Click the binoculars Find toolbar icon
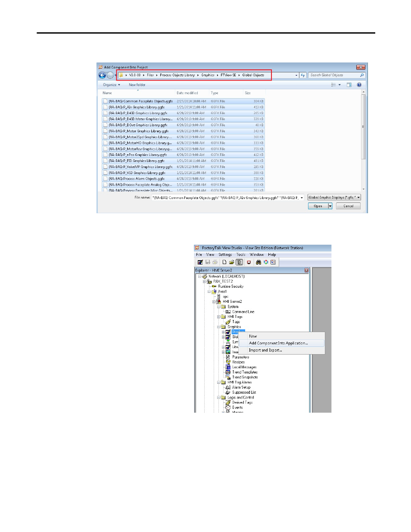411x532 pixels. 258,262
